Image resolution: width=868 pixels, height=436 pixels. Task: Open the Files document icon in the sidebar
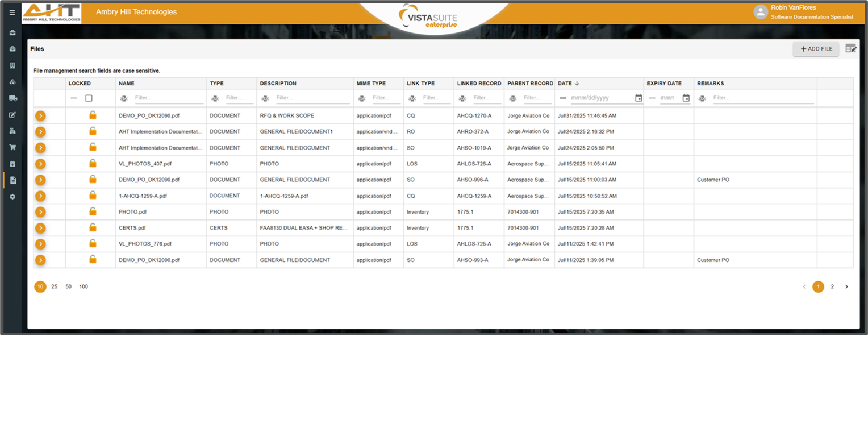point(12,179)
